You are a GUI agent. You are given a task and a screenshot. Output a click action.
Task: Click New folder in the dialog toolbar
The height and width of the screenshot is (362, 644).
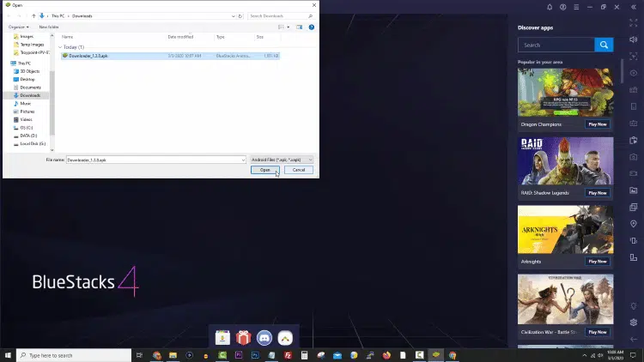49,27
